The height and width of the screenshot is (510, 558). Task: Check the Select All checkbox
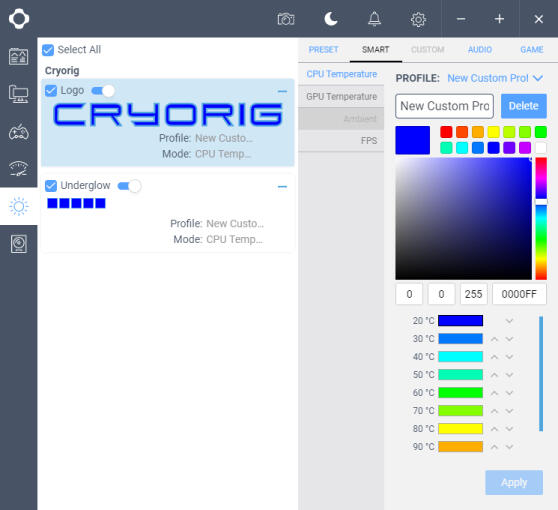tap(48, 50)
